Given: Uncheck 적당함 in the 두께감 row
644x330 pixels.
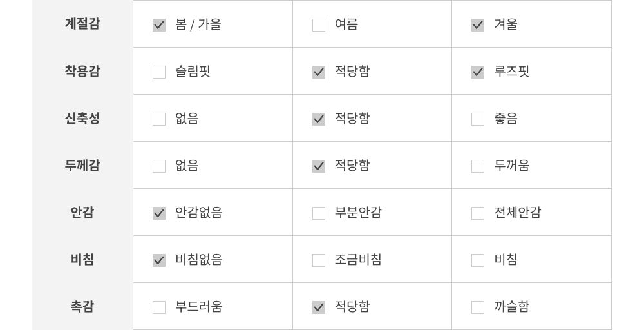Looking at the screenshot, I should click(319, 166).
